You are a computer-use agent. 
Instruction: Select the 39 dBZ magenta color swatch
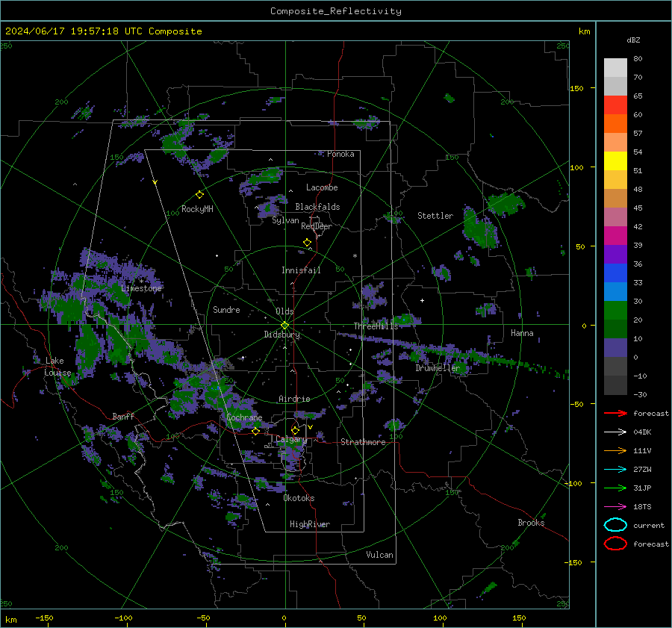tap(615, 235)
